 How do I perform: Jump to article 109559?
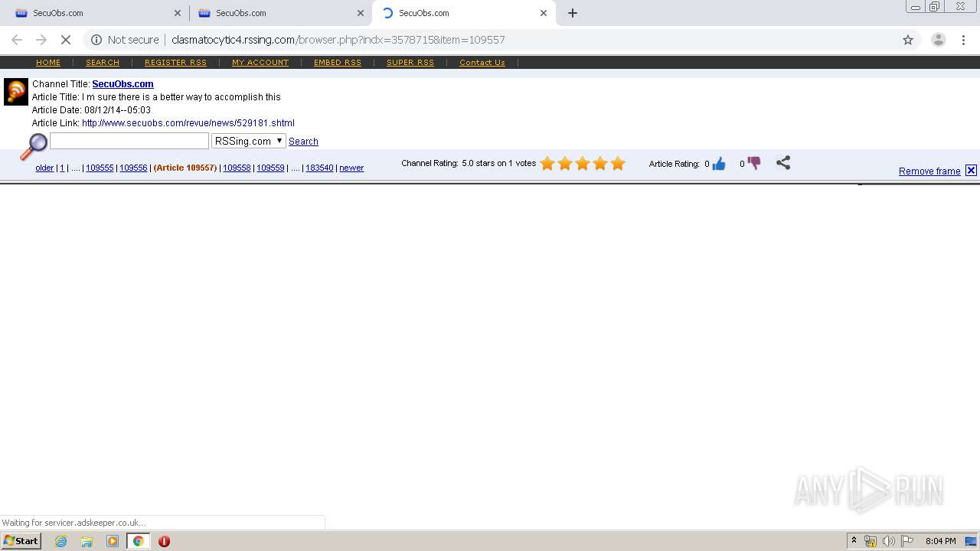tap(270, 168)
